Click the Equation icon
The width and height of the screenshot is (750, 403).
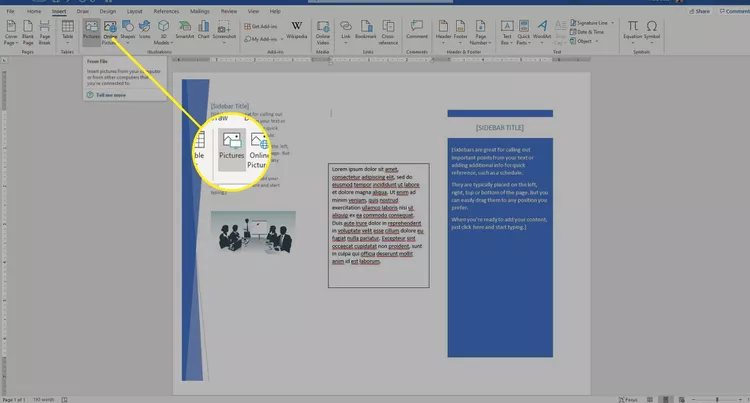pyautogui.click(x=635, y=30)
